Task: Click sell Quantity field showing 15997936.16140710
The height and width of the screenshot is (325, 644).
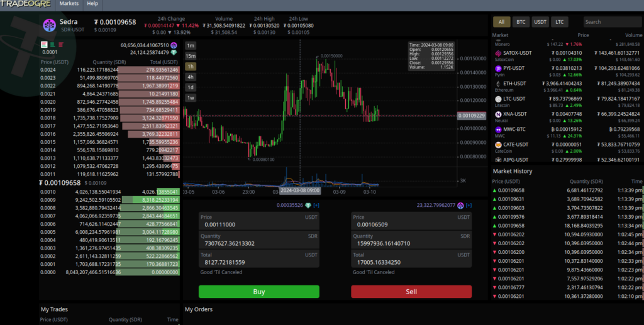Action: pyautogui.click(x=411, y=240)
